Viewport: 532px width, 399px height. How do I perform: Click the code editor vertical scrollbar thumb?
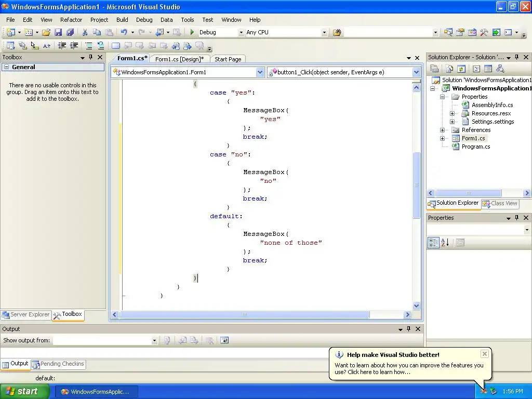[x=416, y=185]
